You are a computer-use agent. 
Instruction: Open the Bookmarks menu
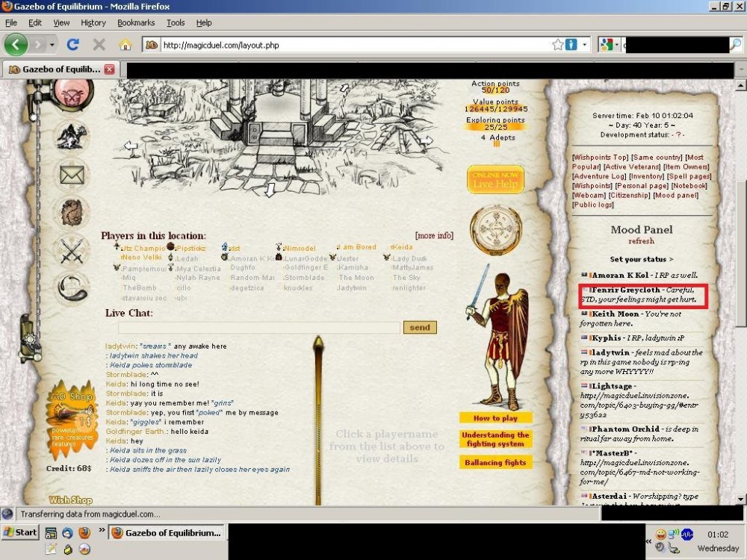[x=136, y=22]
